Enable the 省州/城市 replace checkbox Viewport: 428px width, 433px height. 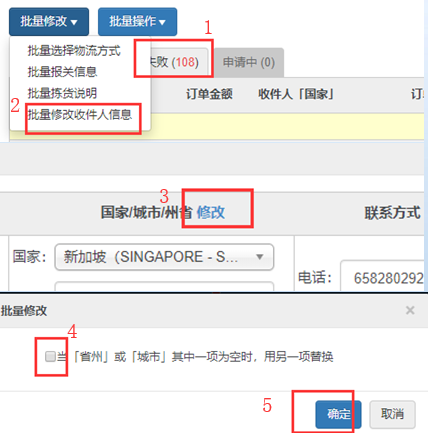click(50, 357)
